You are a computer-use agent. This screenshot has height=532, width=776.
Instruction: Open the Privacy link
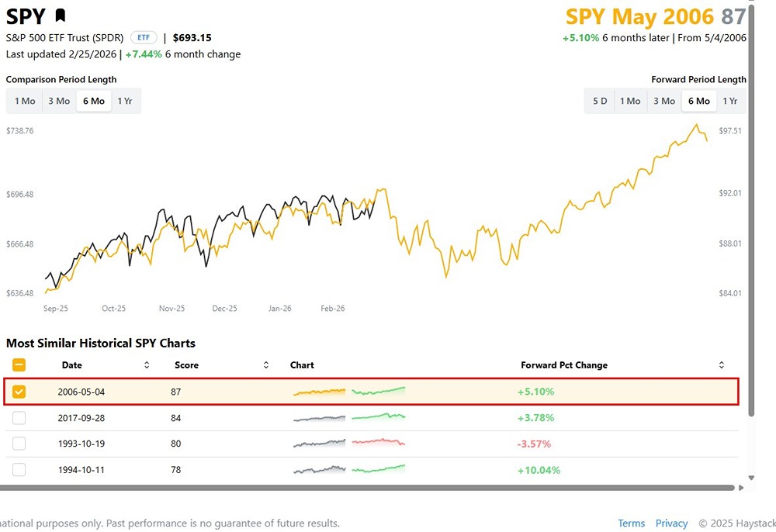pyautogui.click(x=671, y=523)
